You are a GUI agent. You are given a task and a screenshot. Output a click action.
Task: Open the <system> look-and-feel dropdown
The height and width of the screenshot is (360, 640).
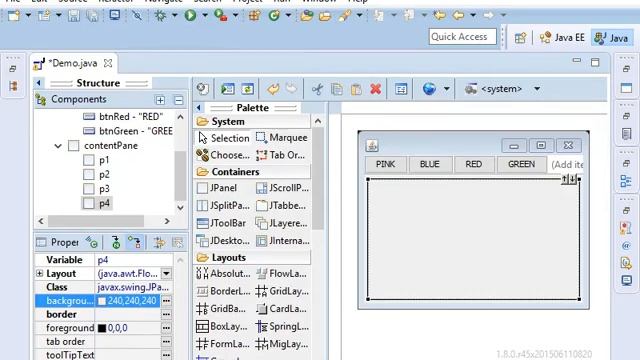(x=537, y=89)
